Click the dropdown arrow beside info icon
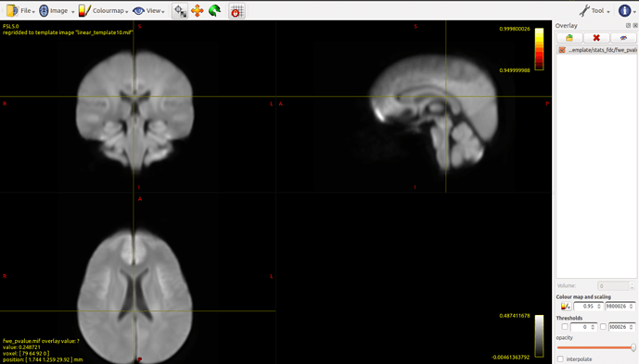This screenshot has width=639, height=364. click(x=634, y=12)
